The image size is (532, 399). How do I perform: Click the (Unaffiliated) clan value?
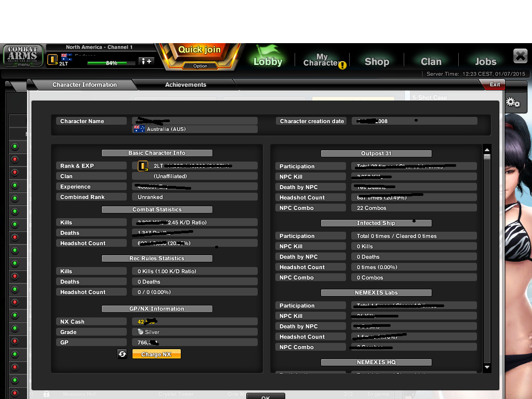pos(170,176)
